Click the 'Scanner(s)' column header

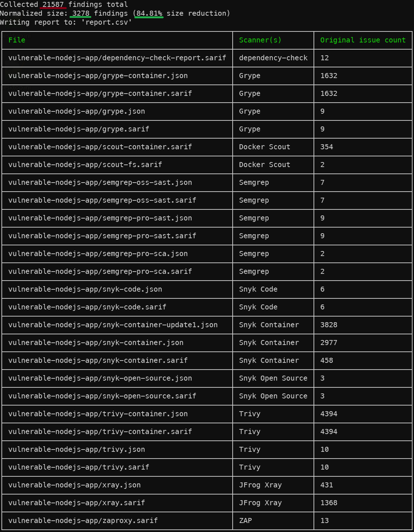pos(260,40)
